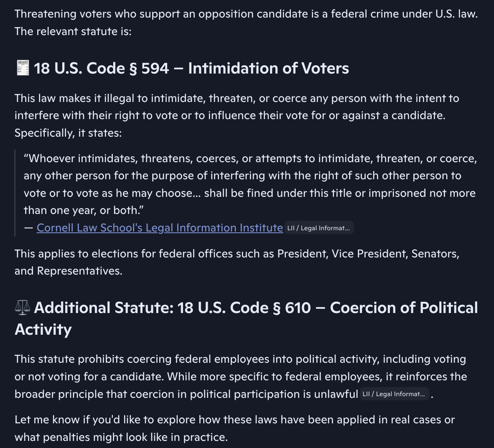Open the LII citation chip beside Cornell link
Screen dimensions: 494x448
tap(318, 228)
